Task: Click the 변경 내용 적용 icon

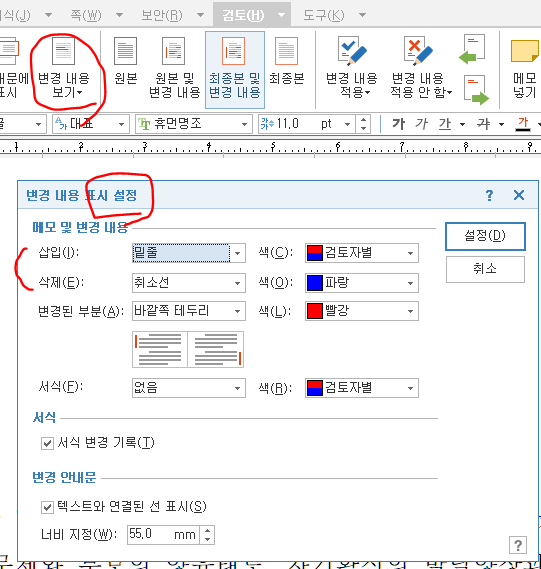Action: (x=352, y=51)
